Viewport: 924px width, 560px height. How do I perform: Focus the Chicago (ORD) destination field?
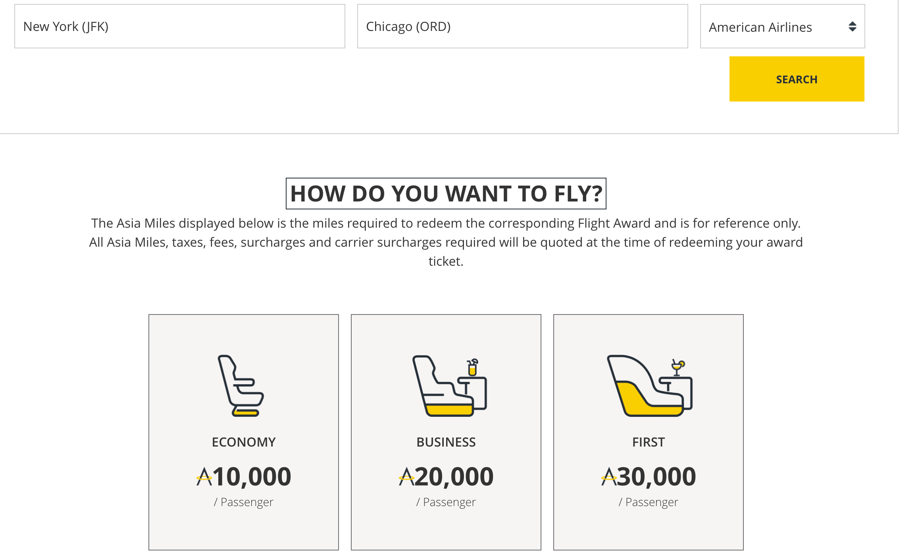tap(522, 27)
